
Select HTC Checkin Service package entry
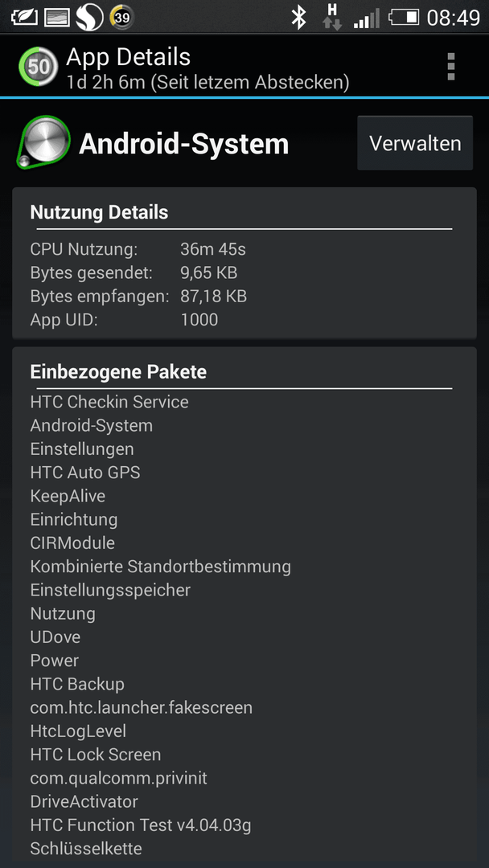pos(109,402)
